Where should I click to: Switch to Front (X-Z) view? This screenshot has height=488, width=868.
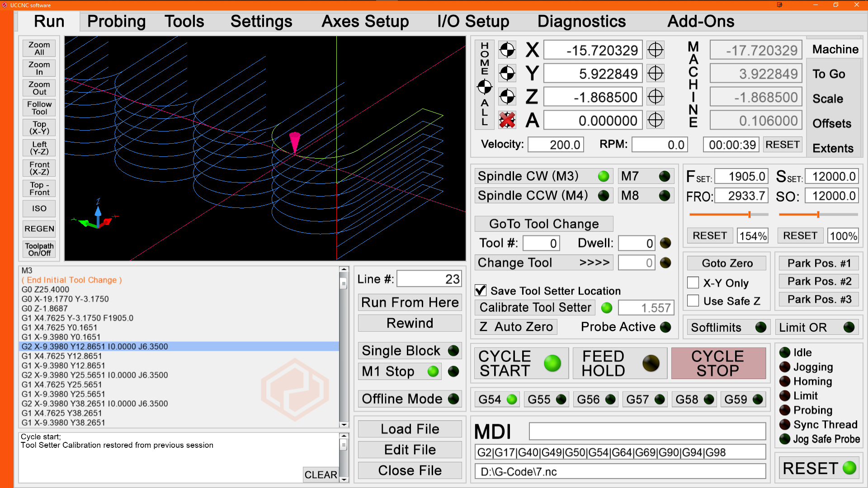point(39,168)
